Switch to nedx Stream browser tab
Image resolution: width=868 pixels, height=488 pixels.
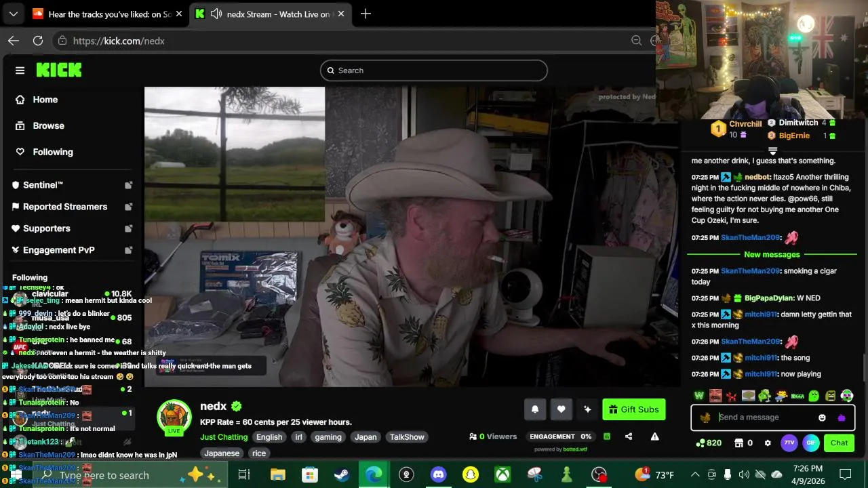(270, 14)
